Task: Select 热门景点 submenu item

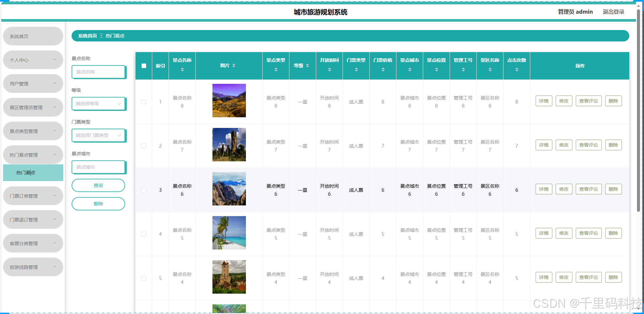Action: click(x=33, y=173)
